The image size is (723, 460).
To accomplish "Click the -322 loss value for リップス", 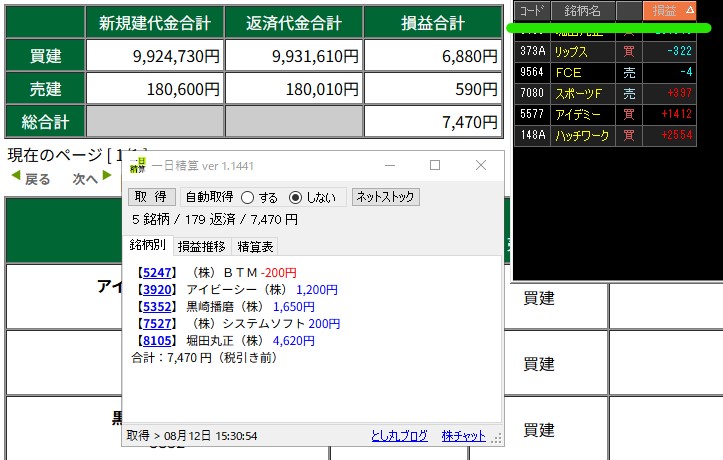I will (x=680, y=51).
